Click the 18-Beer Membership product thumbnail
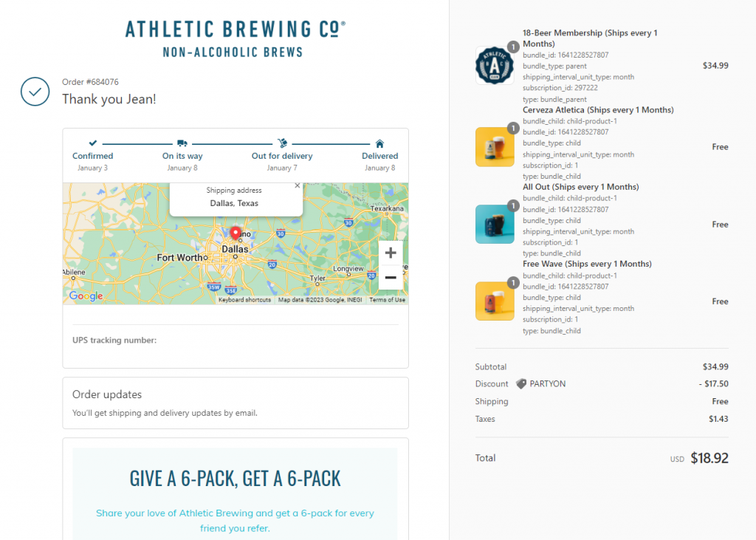 [495, 65]
